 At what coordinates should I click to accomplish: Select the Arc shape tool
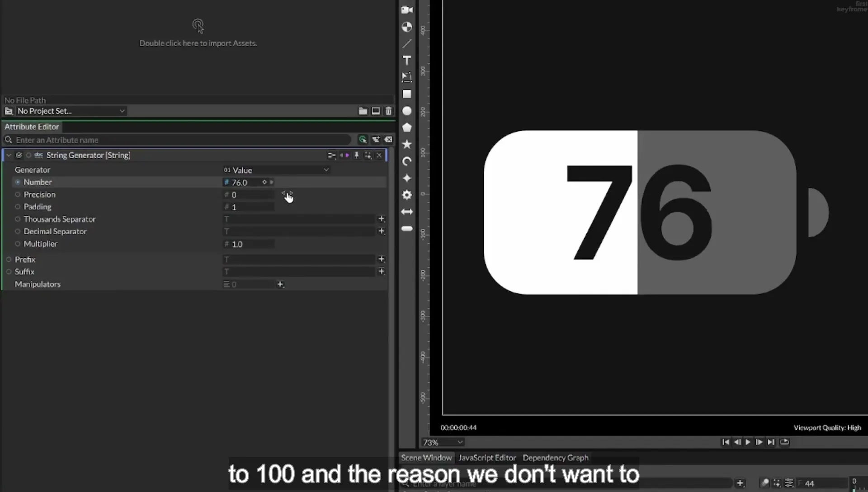407,161
